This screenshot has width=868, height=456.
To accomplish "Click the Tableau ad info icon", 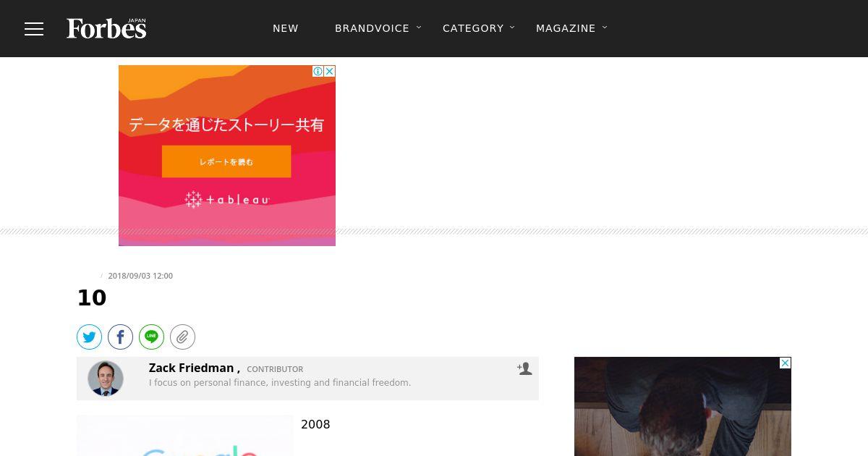I will (318, 71).
